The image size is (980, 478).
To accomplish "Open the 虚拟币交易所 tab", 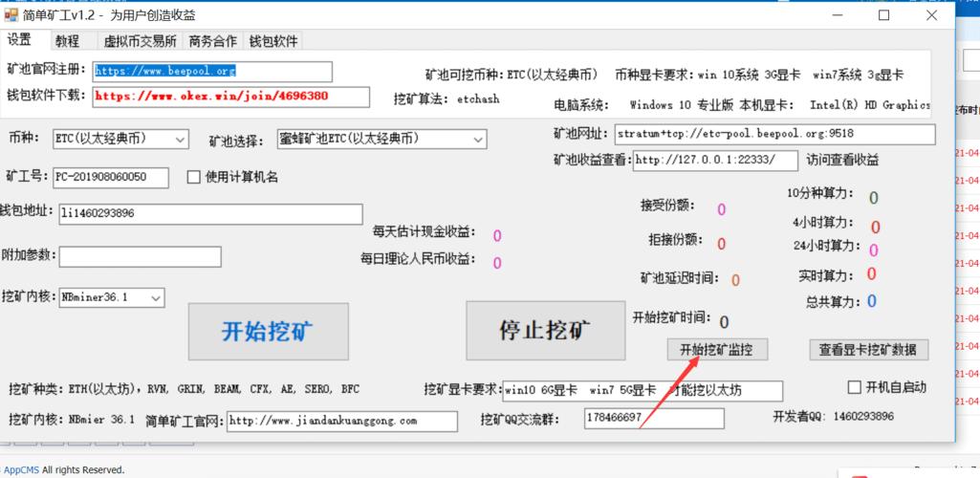I will (140, 41).
